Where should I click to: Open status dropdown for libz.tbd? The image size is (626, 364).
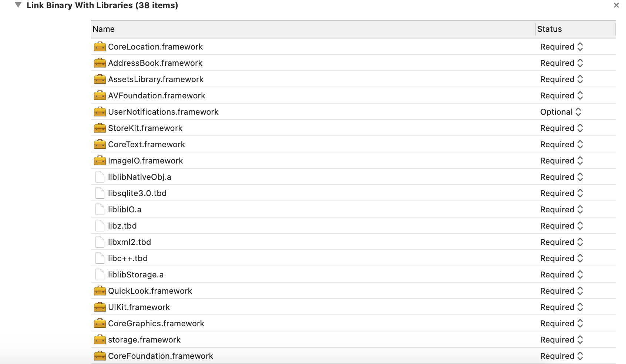(x=562, y=226)
